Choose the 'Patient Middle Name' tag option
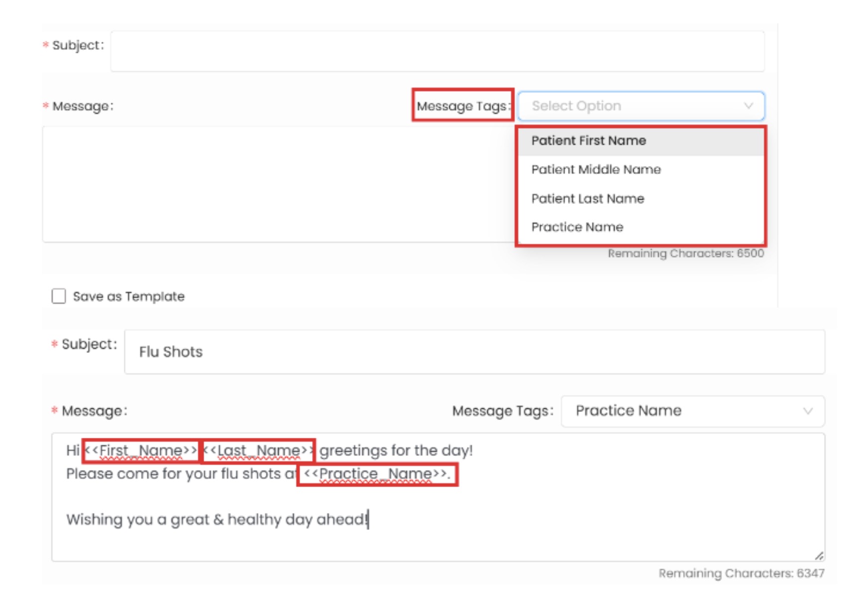868x612 pixels. [x=596, y=170]
